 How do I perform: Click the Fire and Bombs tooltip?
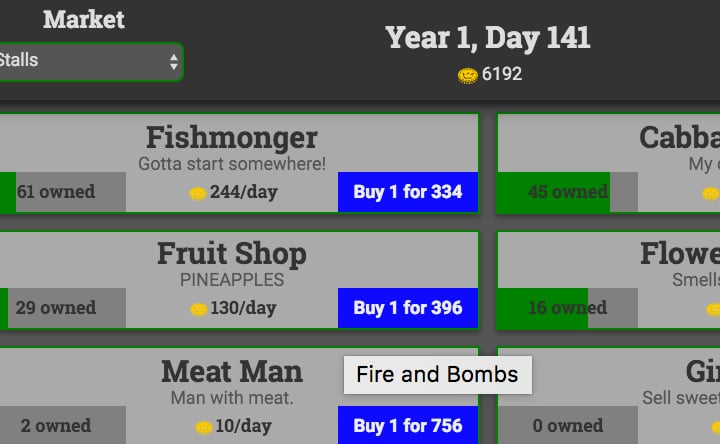pos(437,375)
